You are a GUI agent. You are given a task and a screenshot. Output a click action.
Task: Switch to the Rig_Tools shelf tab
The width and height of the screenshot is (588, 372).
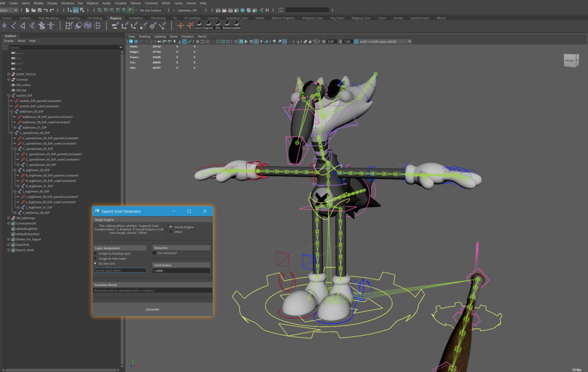pos(337,18)
